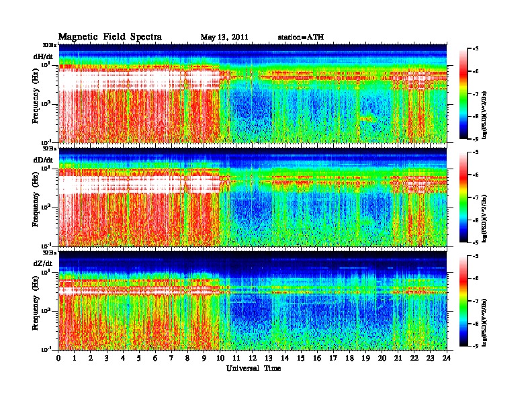Click the 10^-1 frequency tick of dD/dt panel
This screenshot has height=411, width=532.
click(46, 246)
